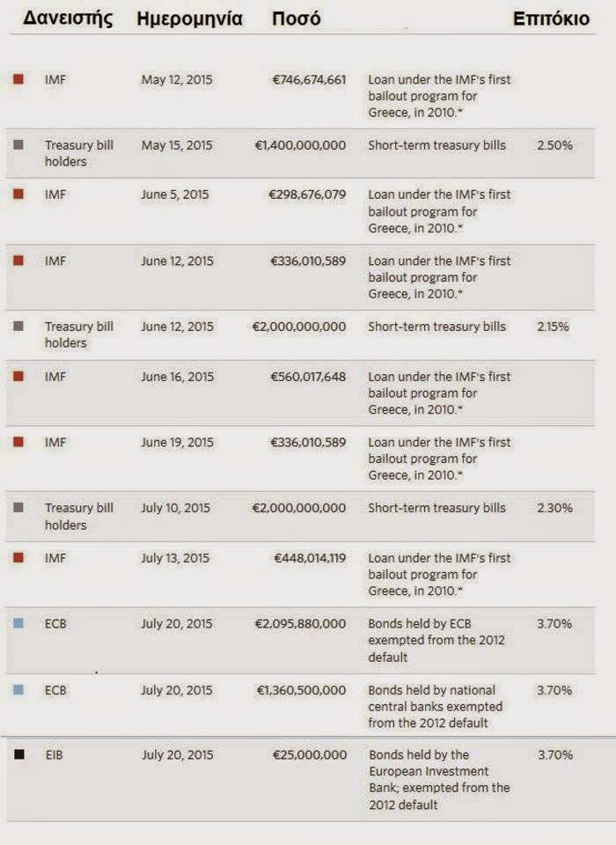Click the red square beside the May 12 IMF row

pyautogui.click(x=18, y=80)
